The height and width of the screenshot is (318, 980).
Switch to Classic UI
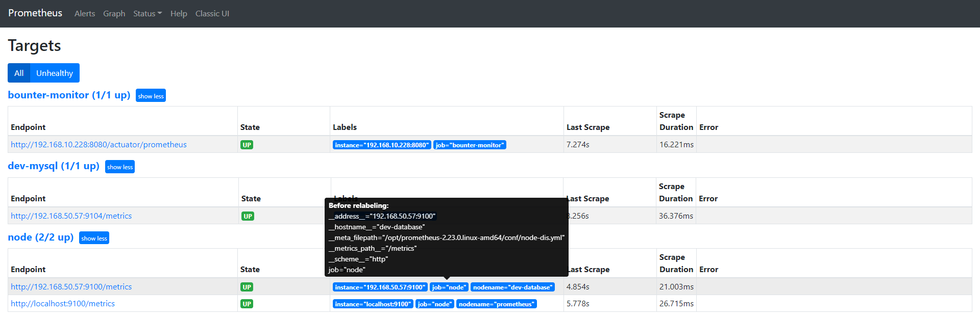[x=212, y=14]
